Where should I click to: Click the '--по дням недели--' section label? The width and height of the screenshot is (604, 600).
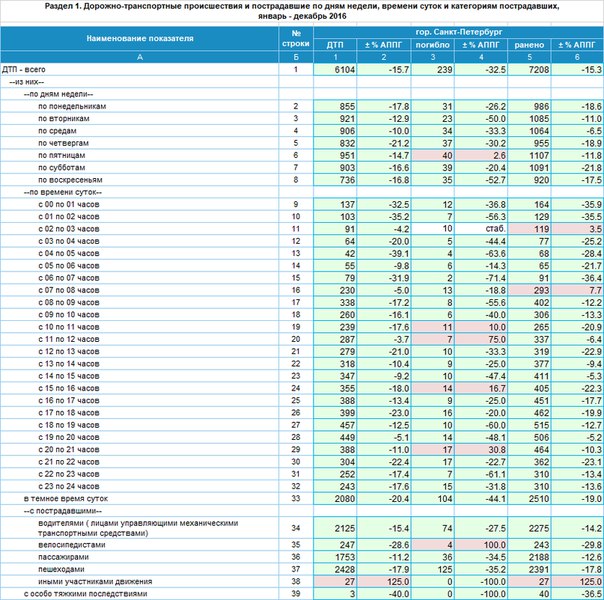click(x=59, y=94)
